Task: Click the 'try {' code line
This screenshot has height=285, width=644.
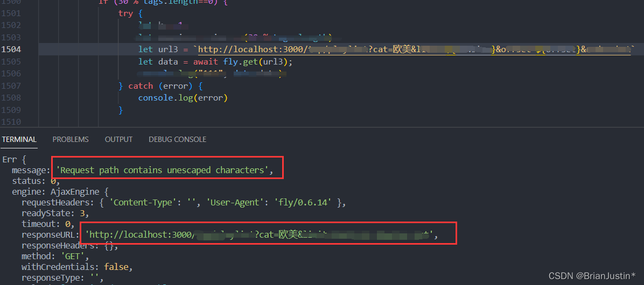Action: tap(131, 13)
